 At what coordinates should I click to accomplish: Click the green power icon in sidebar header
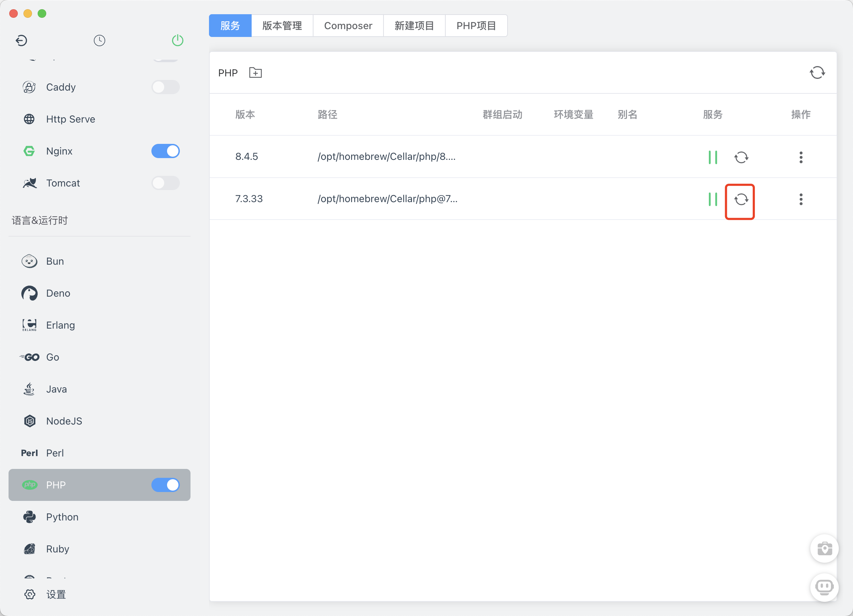pos(177,40)
